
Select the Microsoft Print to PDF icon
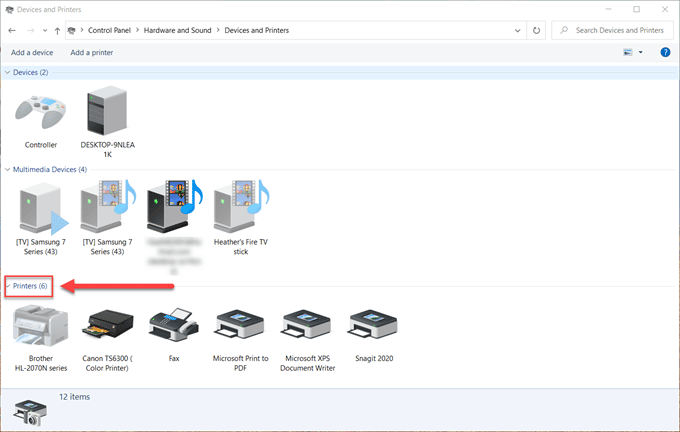tap(241, 325)
